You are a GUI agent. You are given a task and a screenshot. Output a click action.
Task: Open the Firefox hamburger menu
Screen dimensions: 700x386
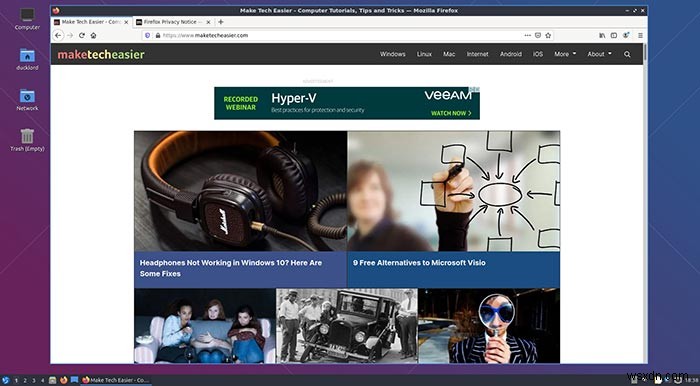point(640,35)
